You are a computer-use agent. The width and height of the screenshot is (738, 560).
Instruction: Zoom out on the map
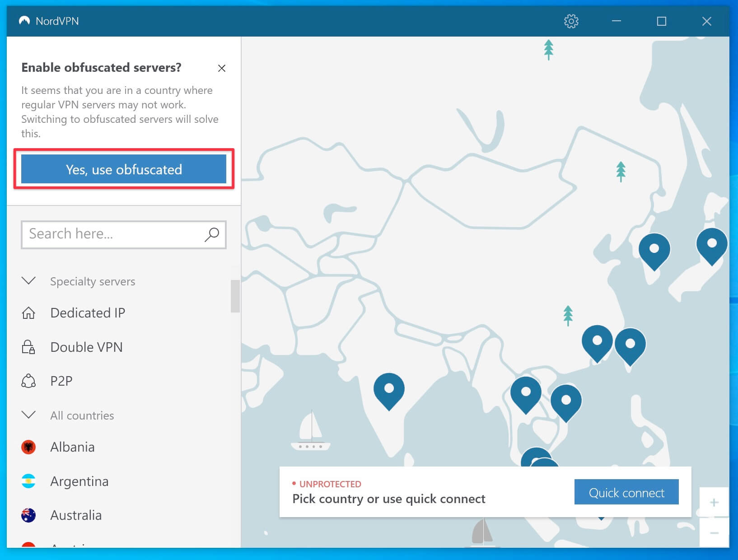pos(714,533)
